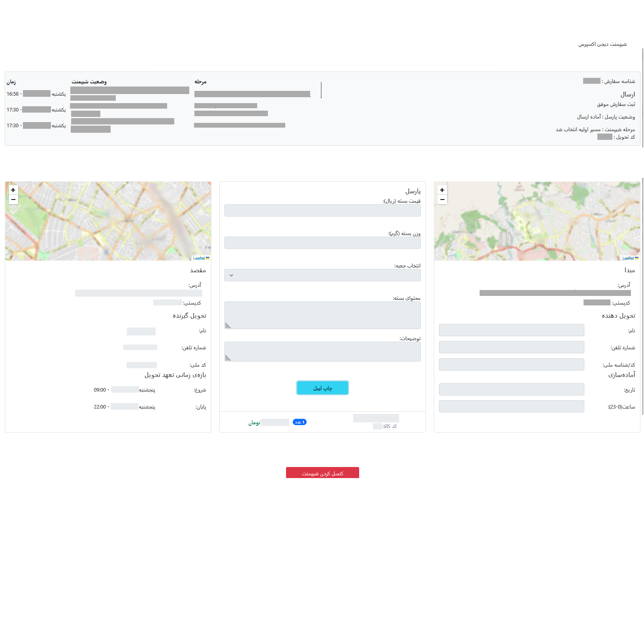Focus sender شماره تلفن phone field
This screenshot has height=644, width=644.
point(512,347)
